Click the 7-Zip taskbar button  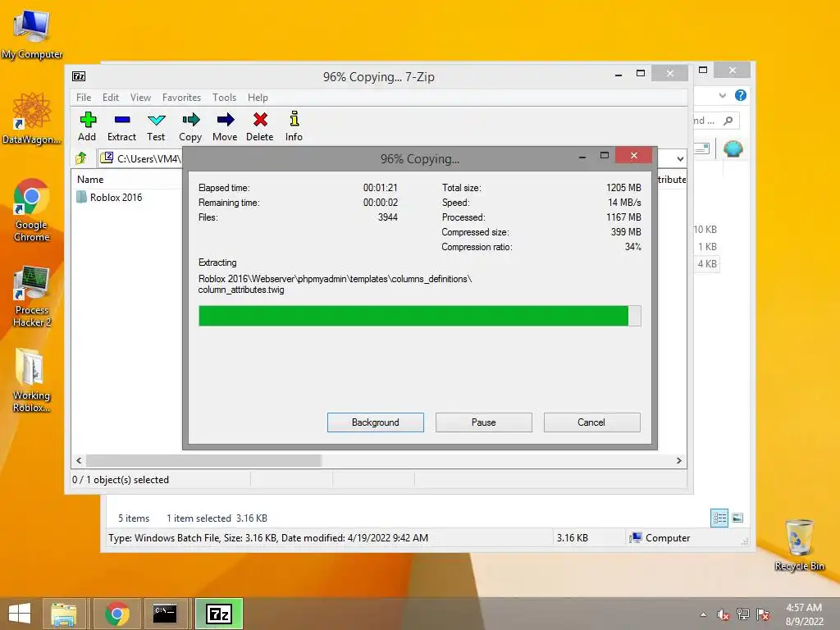coord(219,614)
